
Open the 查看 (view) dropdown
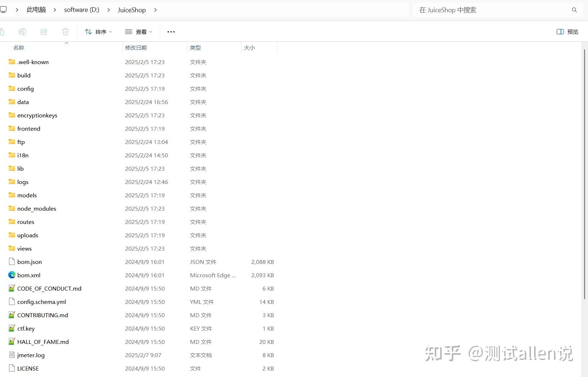coord(138,32)
